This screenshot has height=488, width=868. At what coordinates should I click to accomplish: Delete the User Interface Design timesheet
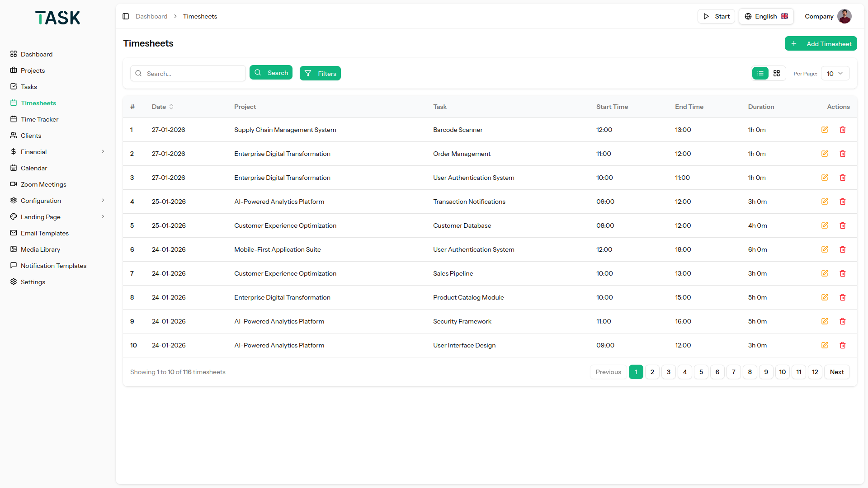pos(843,345)
